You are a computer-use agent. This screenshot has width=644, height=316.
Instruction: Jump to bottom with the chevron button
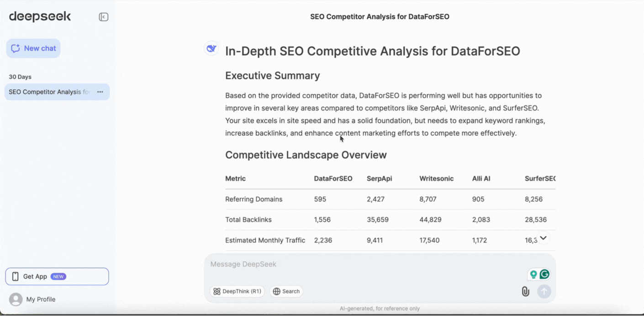click(x=543, y=238)
